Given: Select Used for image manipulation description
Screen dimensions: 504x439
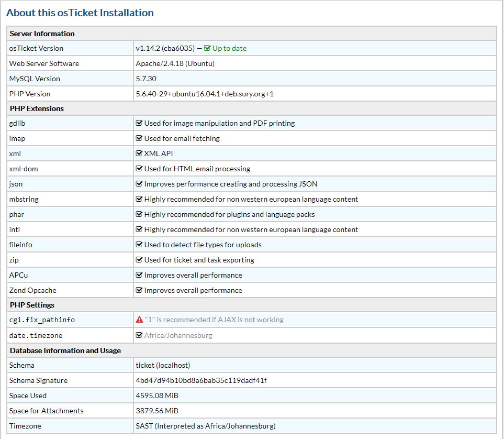Looking at the screenshot, I should pos(219,123).
